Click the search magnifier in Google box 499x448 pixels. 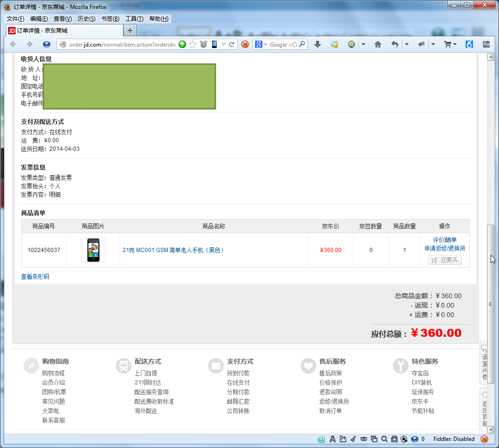[303, 44]
